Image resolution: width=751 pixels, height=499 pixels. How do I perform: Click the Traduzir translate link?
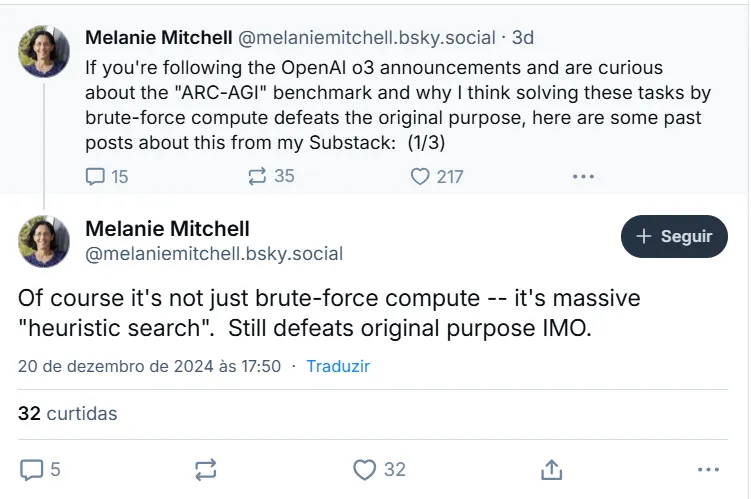coord(338,366)
